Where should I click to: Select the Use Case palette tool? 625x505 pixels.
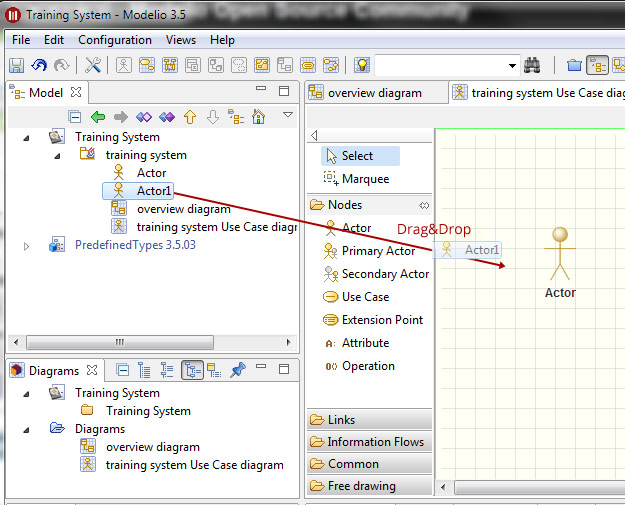(x=356, y=297)
